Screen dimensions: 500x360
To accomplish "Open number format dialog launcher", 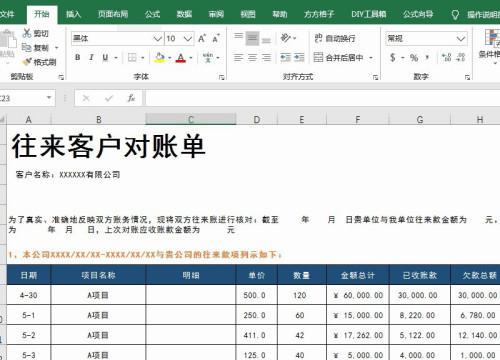I will [467, 77].
